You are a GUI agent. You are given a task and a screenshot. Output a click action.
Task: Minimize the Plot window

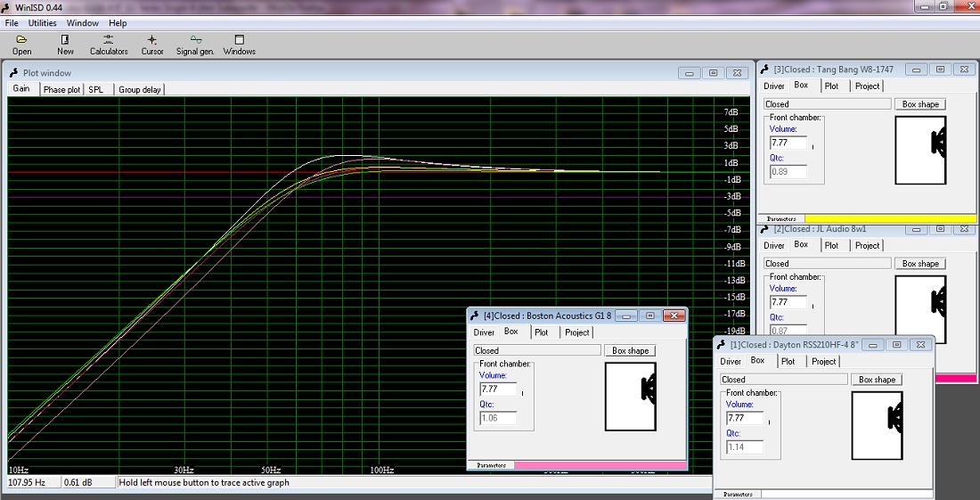[x=690, y=73]
